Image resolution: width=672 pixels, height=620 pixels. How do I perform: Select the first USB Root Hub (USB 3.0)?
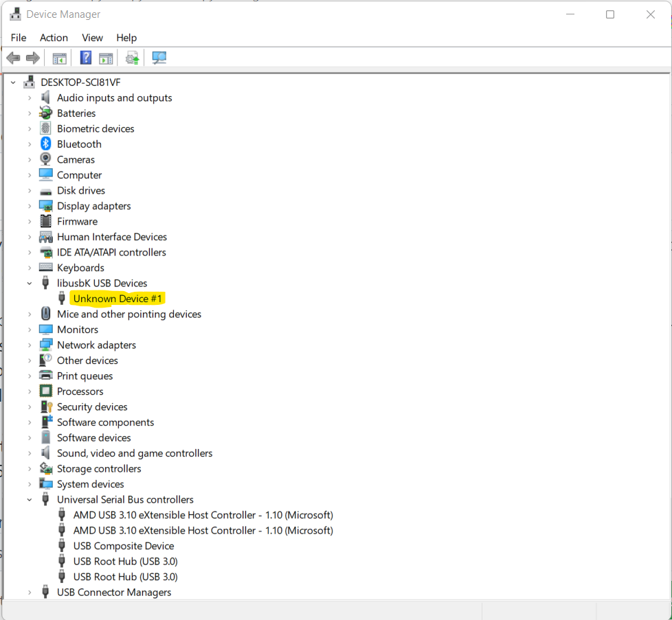click(125, 562)
